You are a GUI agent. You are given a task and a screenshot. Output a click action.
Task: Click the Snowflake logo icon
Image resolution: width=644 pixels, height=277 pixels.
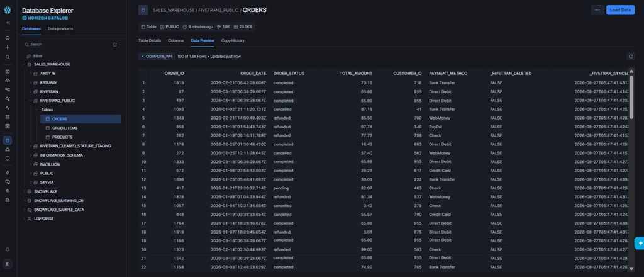[8, 10]
